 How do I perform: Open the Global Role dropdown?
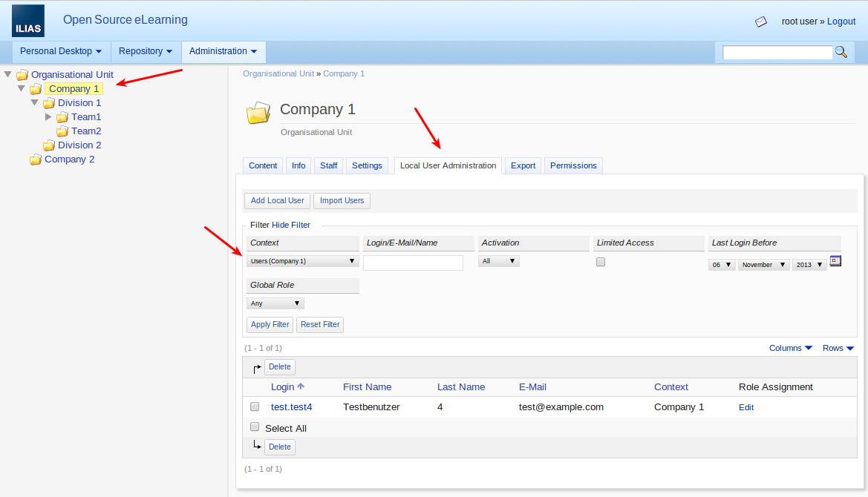click(x=275, y=303)
